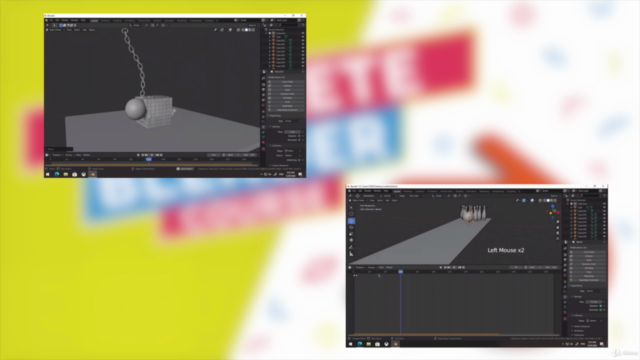640x360 pixels.
Task: Toggle gizmo display in bowling viewport header
Action: pos(524,200)
